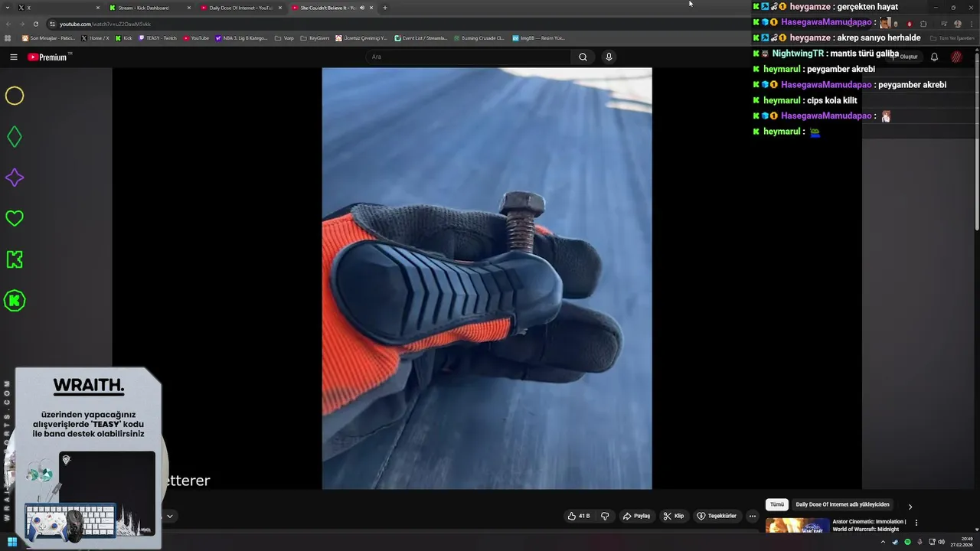
Task: Open the Event List / Streamlabs bookmark
Action: tap(421, 37)
